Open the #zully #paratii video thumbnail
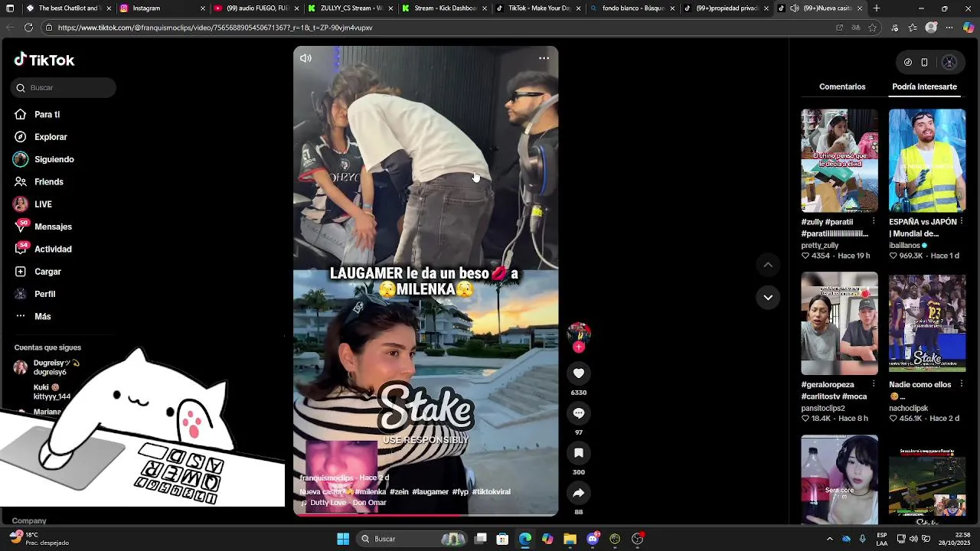Viewport: 980px width, 551px height. click(840, 161)
